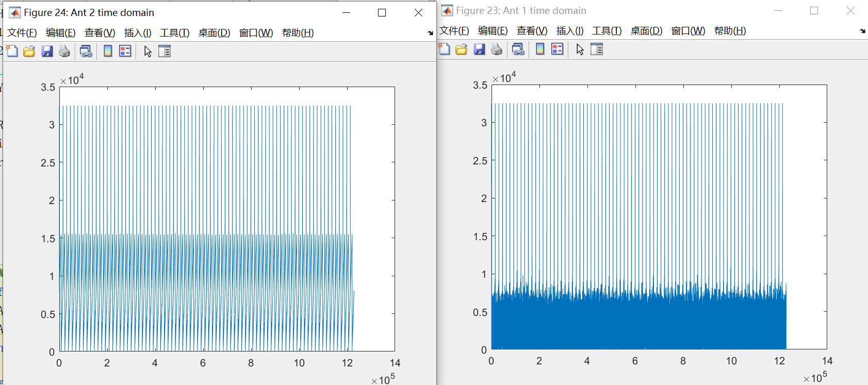Viewport: 868px width, 385px height.
Task: Insert Legend in Figure 23
Action: pyautogui.click(x=558, y=49)
